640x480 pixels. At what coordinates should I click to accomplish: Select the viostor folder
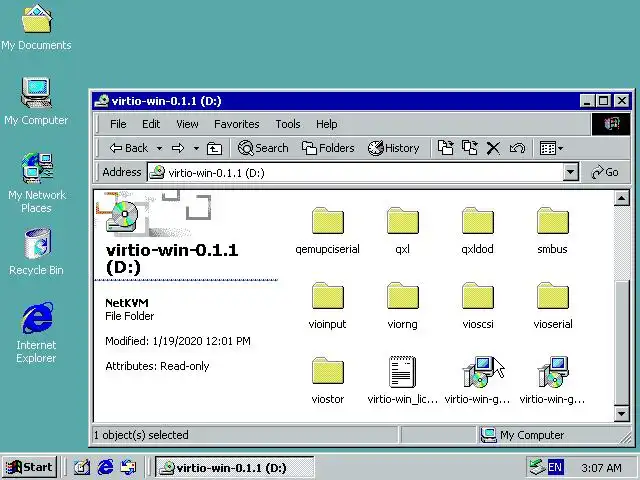coord(327,381)
